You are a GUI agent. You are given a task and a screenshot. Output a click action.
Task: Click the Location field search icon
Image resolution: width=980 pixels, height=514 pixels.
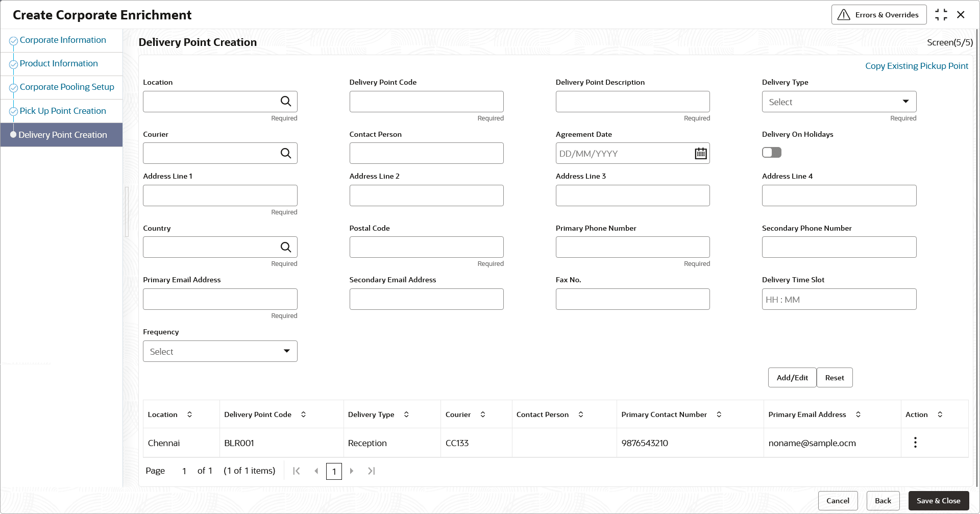(286, 102)
